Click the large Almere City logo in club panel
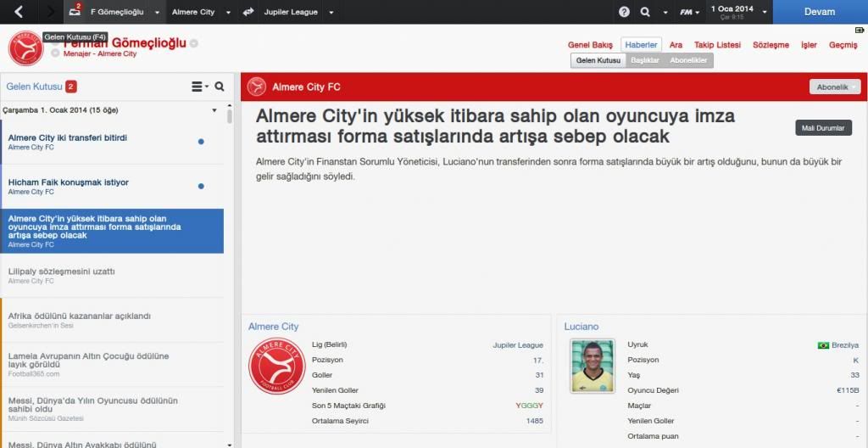868x448 pixels. (277, 366)
